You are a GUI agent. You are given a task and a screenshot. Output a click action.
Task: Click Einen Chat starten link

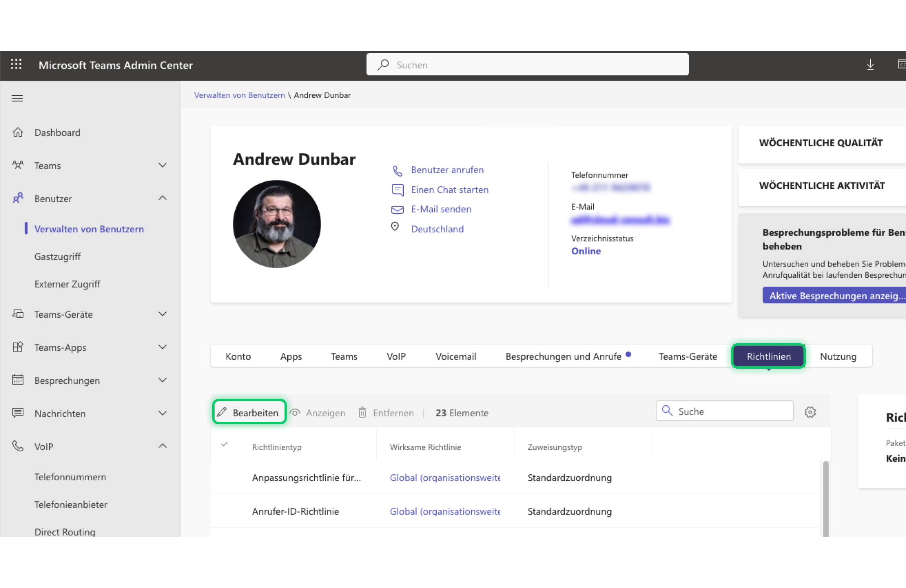click(x=450, y=190)
